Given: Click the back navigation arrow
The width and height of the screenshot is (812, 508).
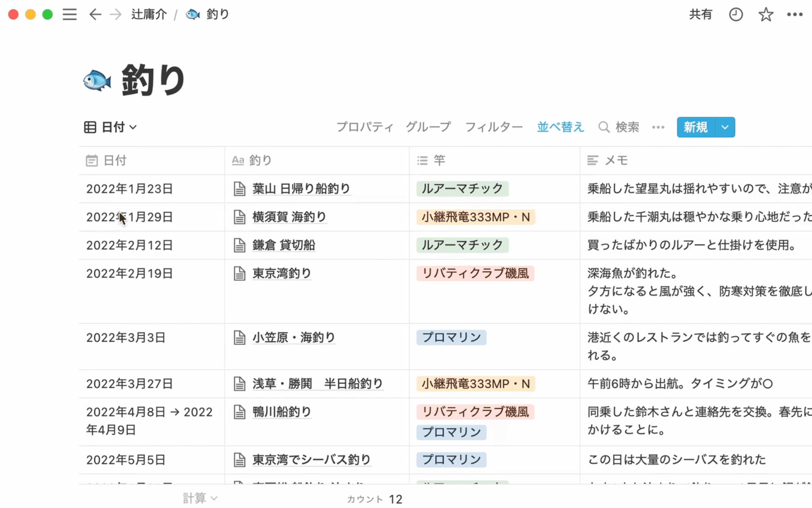Looking at the screenshot, I should tap(95, 14).
